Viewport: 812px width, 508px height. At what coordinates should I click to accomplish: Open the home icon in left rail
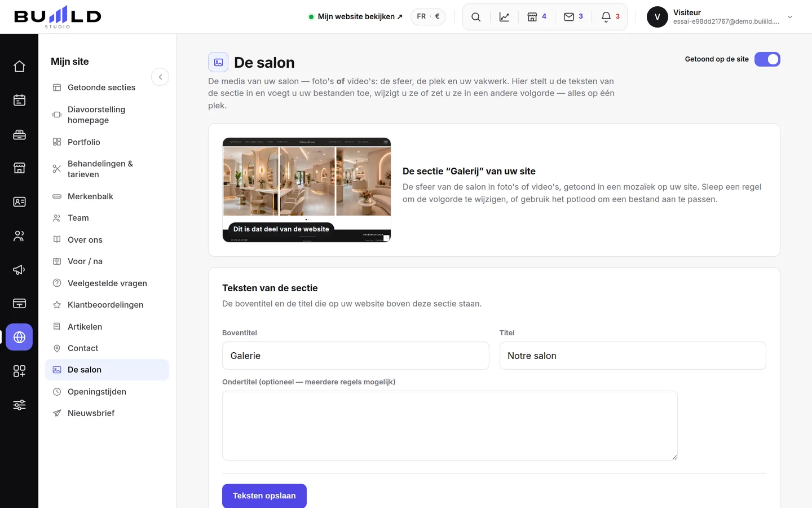click(x=19, y=67)
